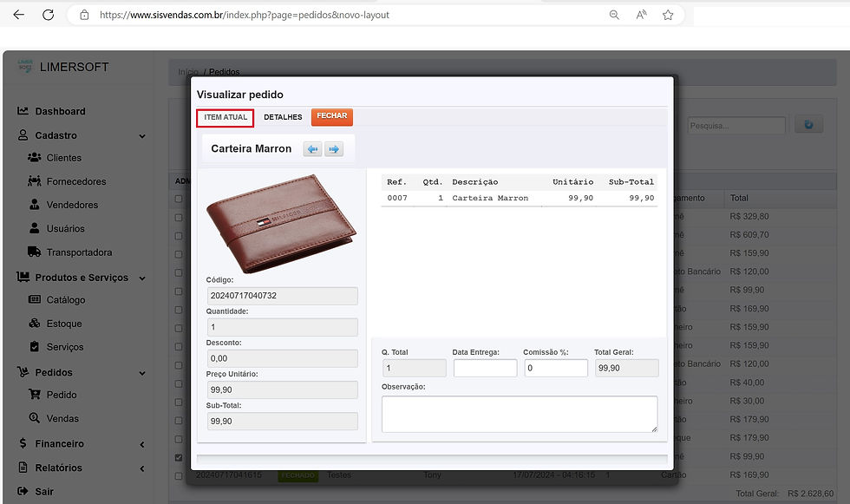Switch to DETALHES tab
850x504 pixels.
point(283,117)
